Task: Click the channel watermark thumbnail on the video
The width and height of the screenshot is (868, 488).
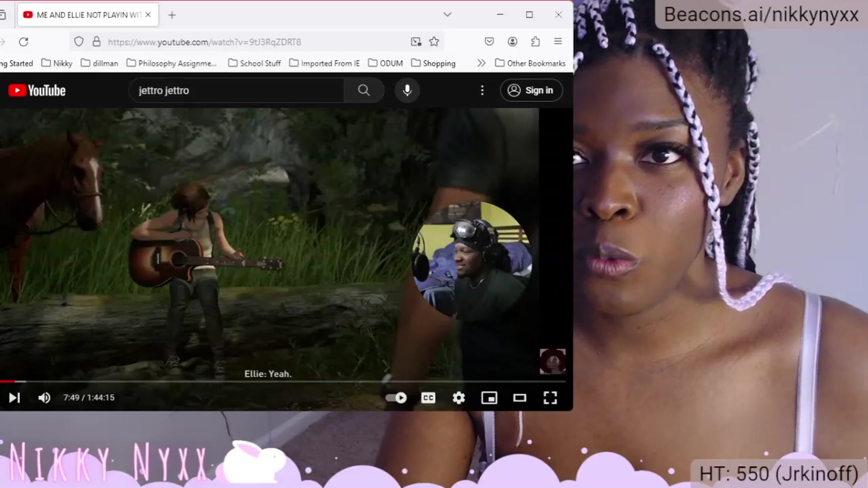Action: pyautogui.click(x=552, y=361)
